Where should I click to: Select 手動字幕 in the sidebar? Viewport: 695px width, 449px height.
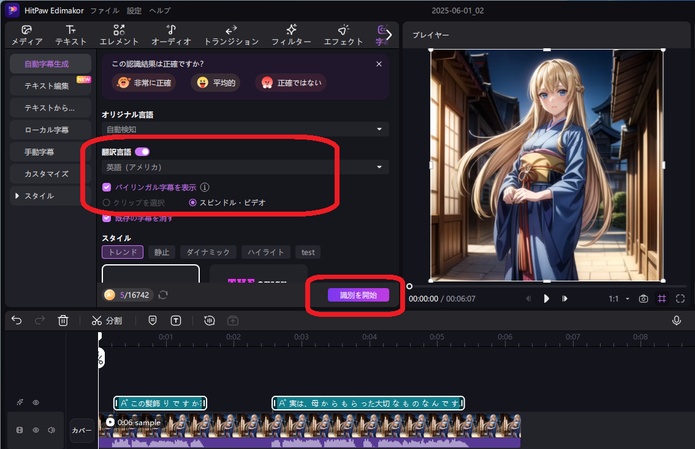click(x=50, y=152)
